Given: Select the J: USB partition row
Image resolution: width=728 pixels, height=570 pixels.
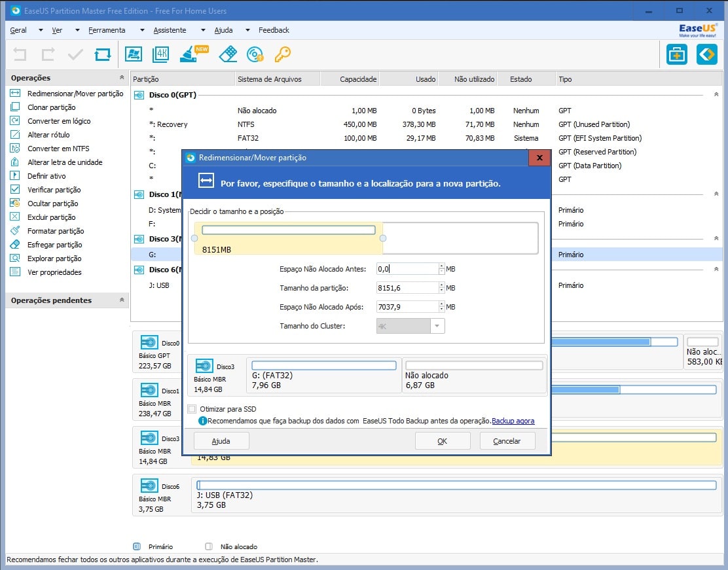Looking at the screenshot, I should [x=159, y=285].
